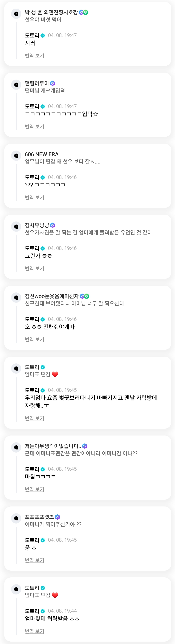The image size is (175, 644).
Task: Click the membership badge next to 김사유냥냥
Action: (53, 225)
